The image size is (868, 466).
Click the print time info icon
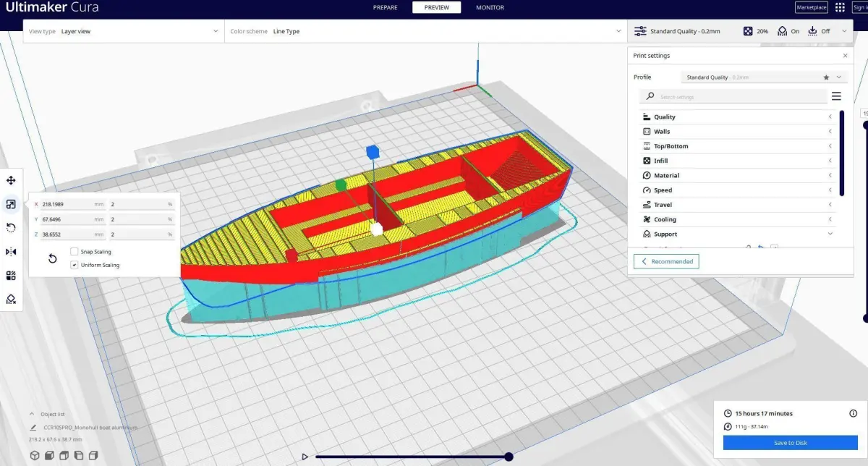pyautogui.click(x=853, y=413)
